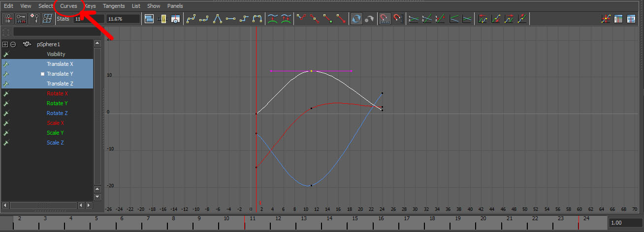Click the current time marker in timeline
The image size is (644, 232).
pos(245,222)
